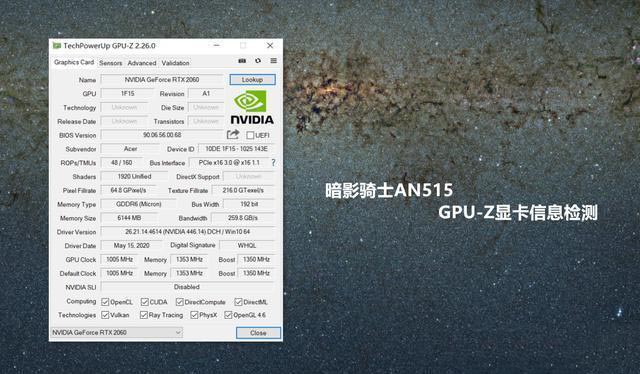This screenshot has width=640, height=374.
Task: Click the Bus Interface value PCIe x16 3.0
Action: click(229, 163)
